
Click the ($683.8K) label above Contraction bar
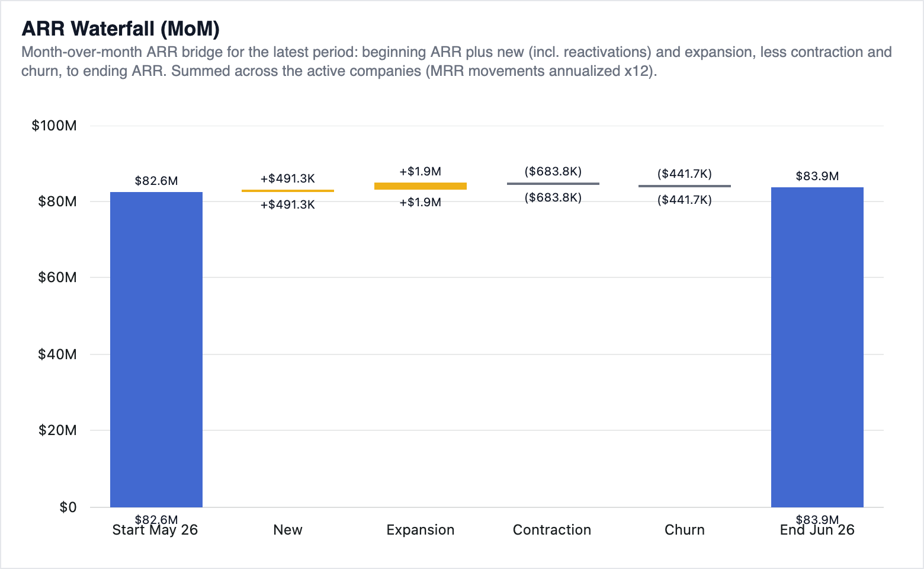click(553, 171)
